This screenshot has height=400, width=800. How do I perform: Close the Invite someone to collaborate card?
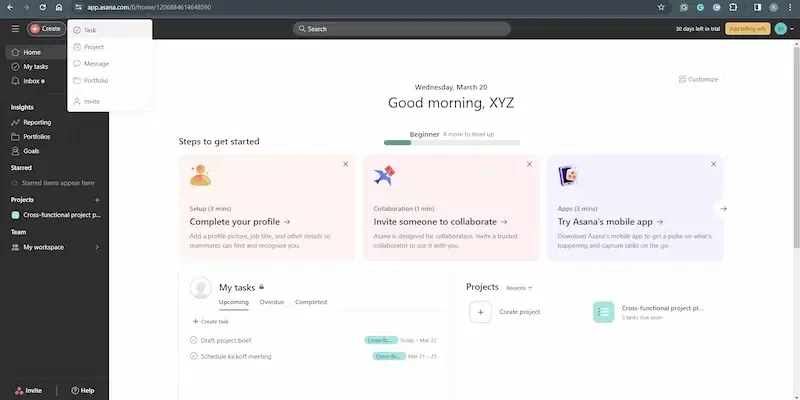point(530,164)
